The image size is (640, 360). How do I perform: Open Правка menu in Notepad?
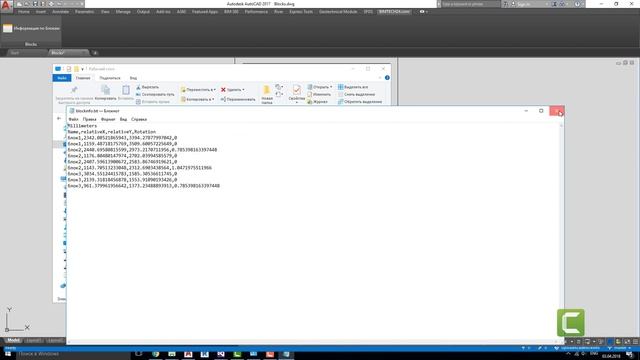[89, 119]
